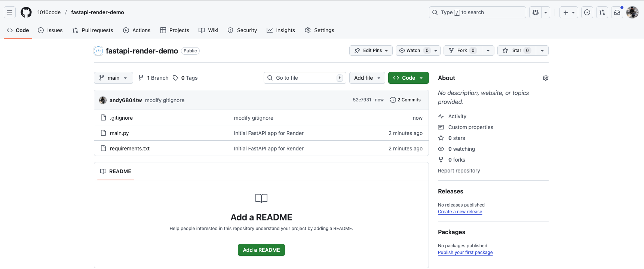The height and width of the screenshot is (269, 644).
Task: Click the About section gear icon
Action: 545,78
